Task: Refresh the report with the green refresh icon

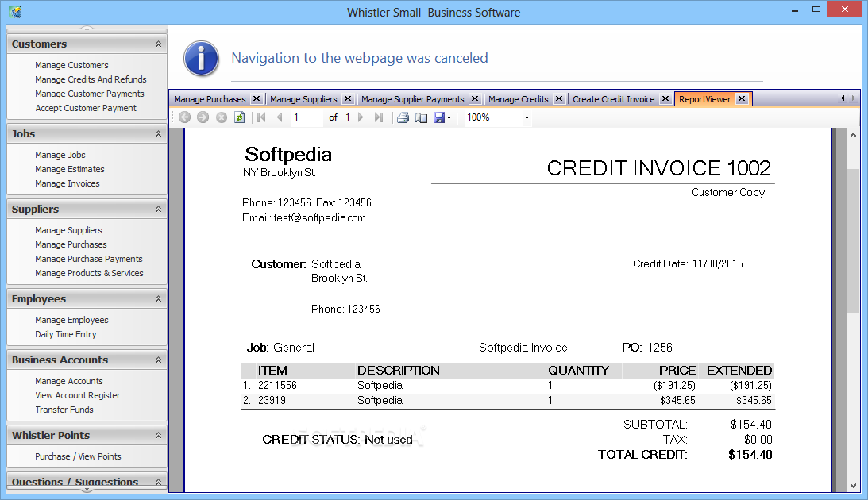Action: tap(239, 117)
